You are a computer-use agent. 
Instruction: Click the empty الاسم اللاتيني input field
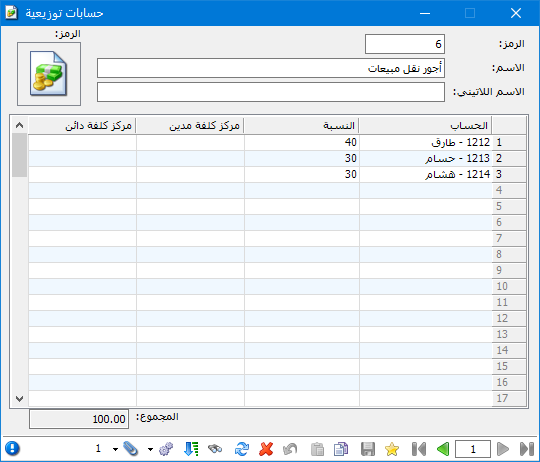[x=271, y=92]
